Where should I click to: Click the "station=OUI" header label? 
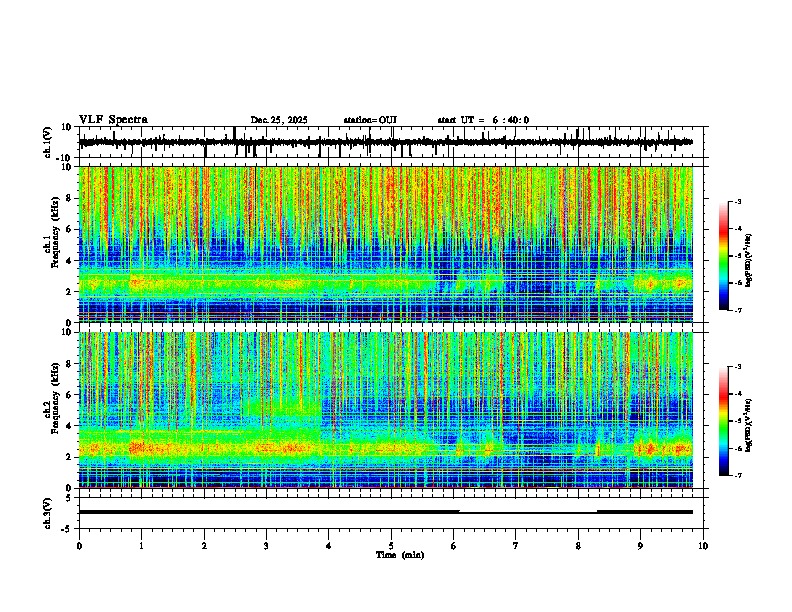coord(370,120)
